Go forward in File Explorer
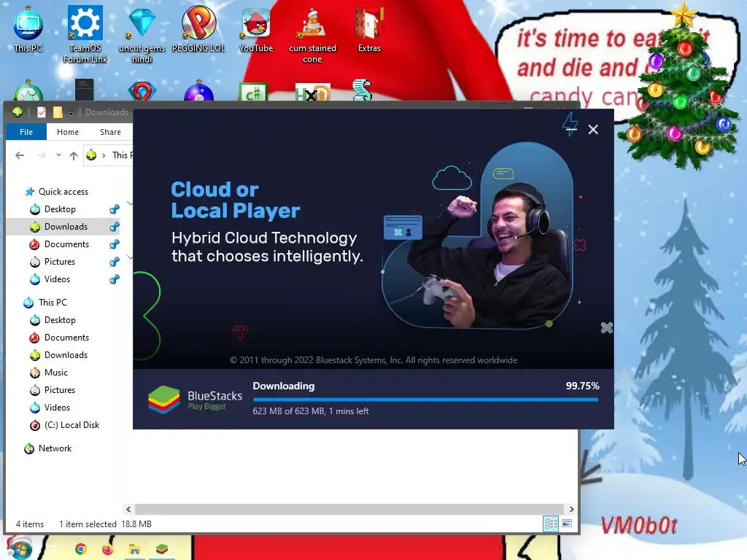This screenshot has height=560, width=747. pos(42,155)
